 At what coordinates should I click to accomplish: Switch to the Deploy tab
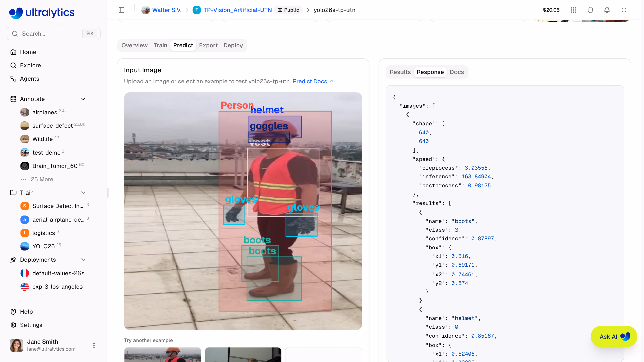(233, 45)
